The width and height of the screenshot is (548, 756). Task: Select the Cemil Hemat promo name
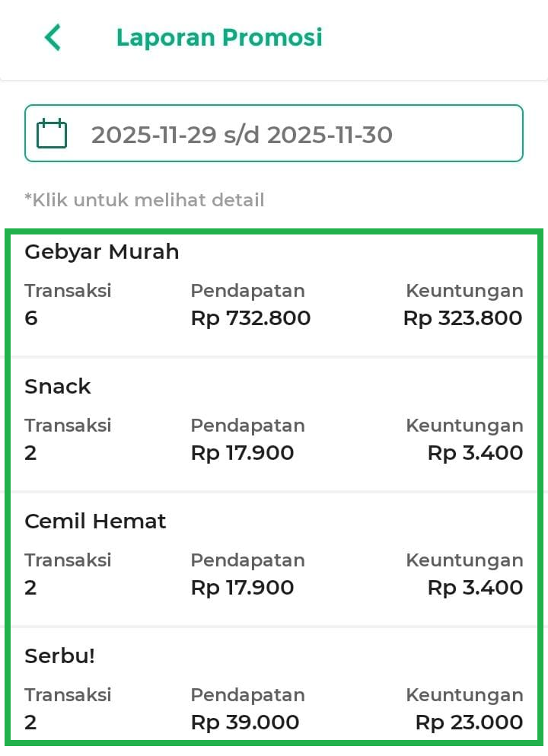[x=95, y=522]
